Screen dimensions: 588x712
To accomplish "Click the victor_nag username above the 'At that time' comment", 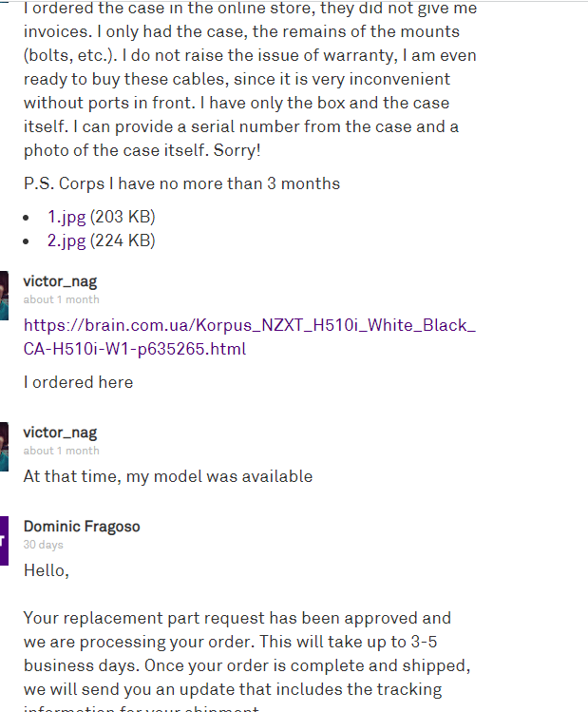I will click(x=60, y=433).
